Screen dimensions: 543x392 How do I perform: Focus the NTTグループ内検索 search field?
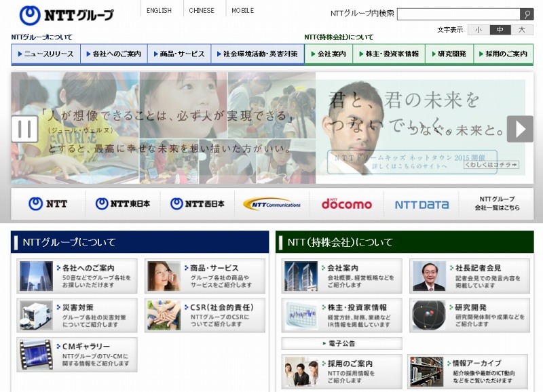click(459, 14)
